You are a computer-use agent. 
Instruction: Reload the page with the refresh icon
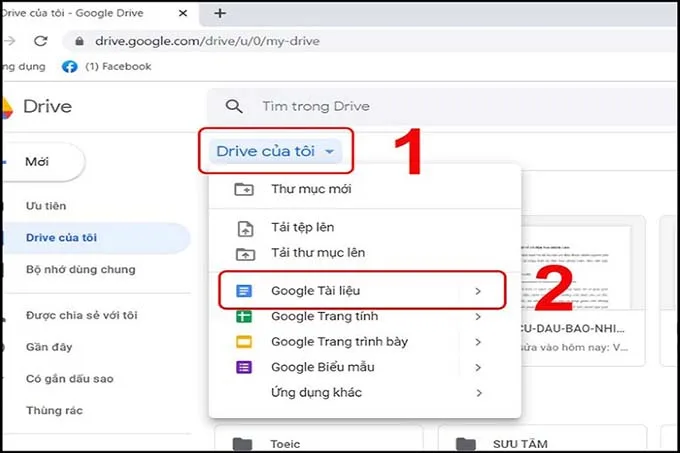point(41,41)
